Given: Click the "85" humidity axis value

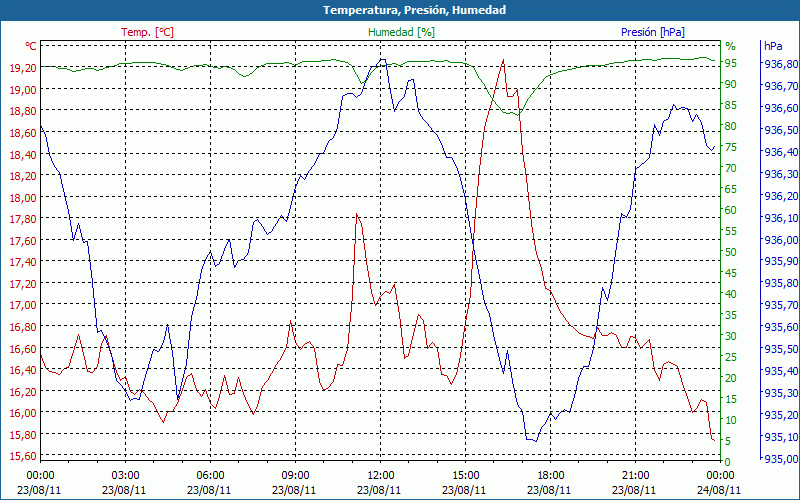Looking at the screenshot, I should point(731,105).
